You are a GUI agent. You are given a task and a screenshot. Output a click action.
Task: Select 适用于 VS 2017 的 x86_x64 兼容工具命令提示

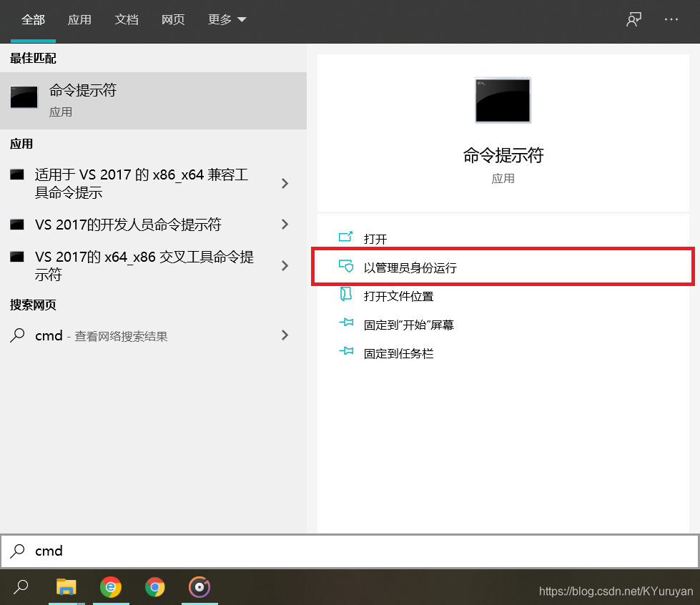(142, 184)
